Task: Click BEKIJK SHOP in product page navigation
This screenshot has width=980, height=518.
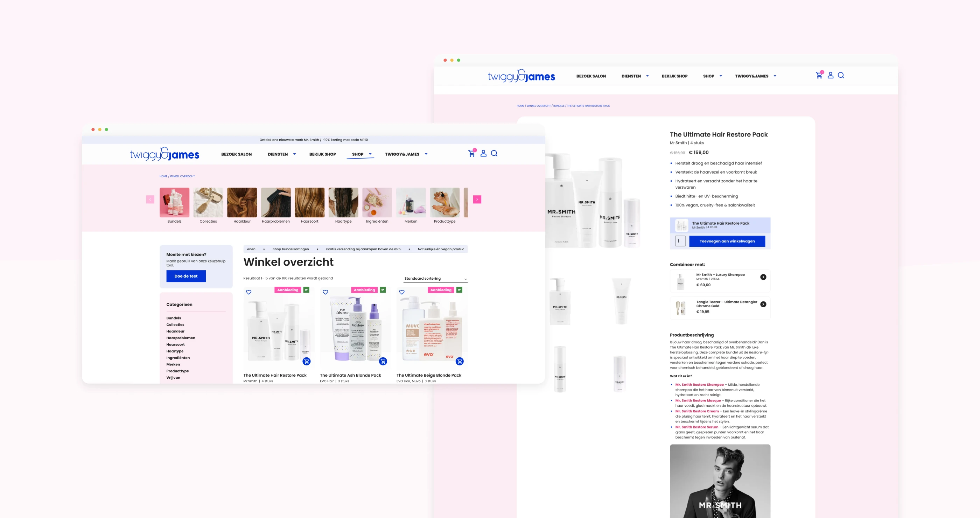Action: tap(674, 76)
